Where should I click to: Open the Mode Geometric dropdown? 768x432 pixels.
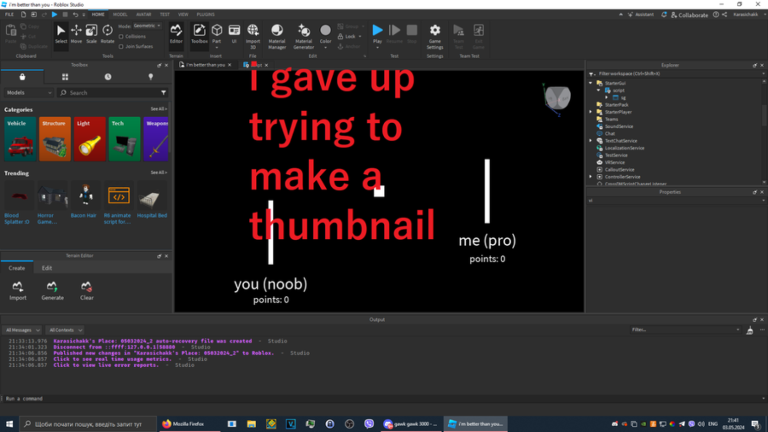(147, 25)
